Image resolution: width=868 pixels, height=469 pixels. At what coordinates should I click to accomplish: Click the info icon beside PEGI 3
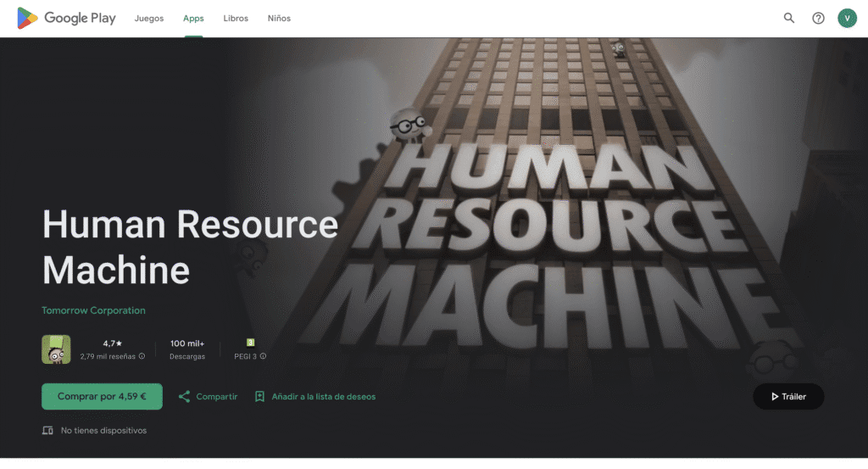point(264,356)
